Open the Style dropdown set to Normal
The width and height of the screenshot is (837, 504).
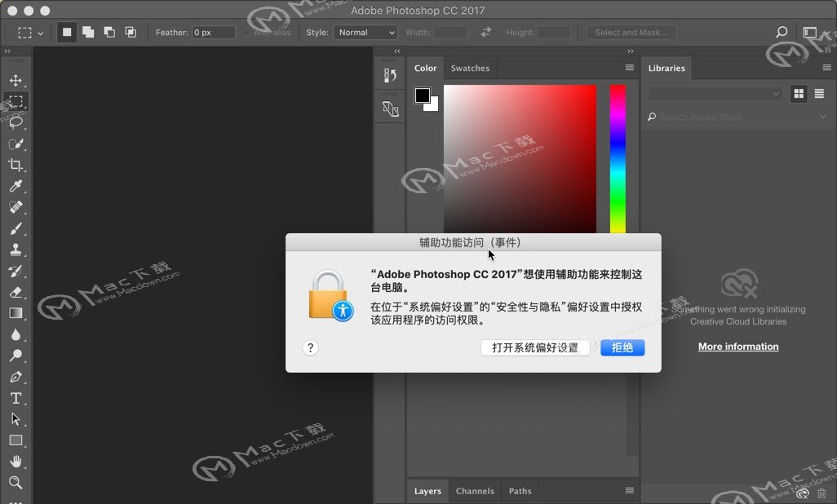(x=365, y=32)
